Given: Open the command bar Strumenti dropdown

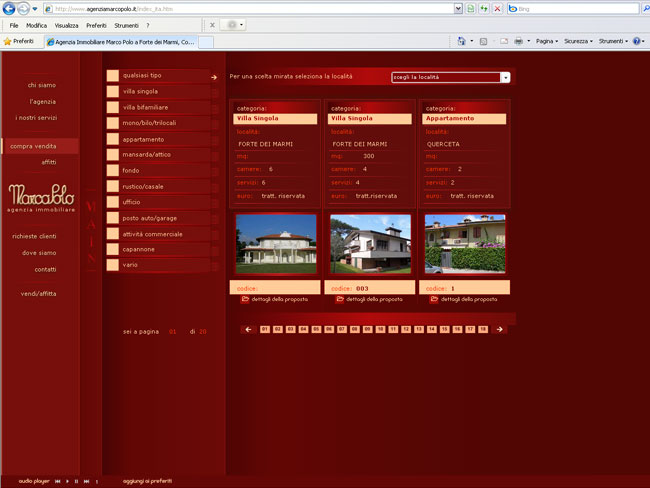Looking at the screenshot, I should (613, 41).
